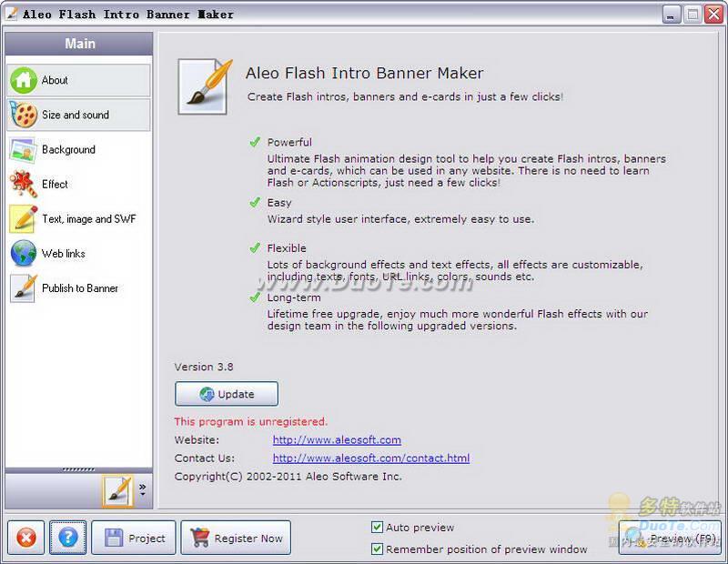
Task: Click the paintbrush icon in sidebar footer
Action: (118, 490)
